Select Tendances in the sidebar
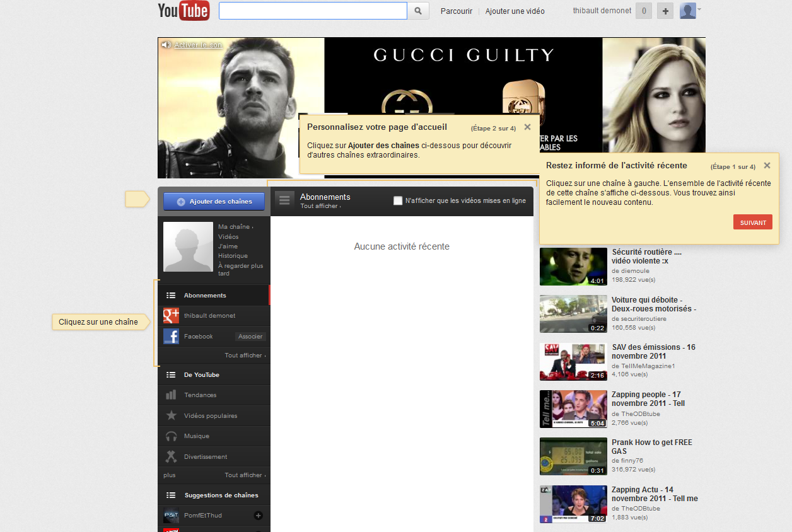The image size is (792, 532). click(x=200, y=395)
